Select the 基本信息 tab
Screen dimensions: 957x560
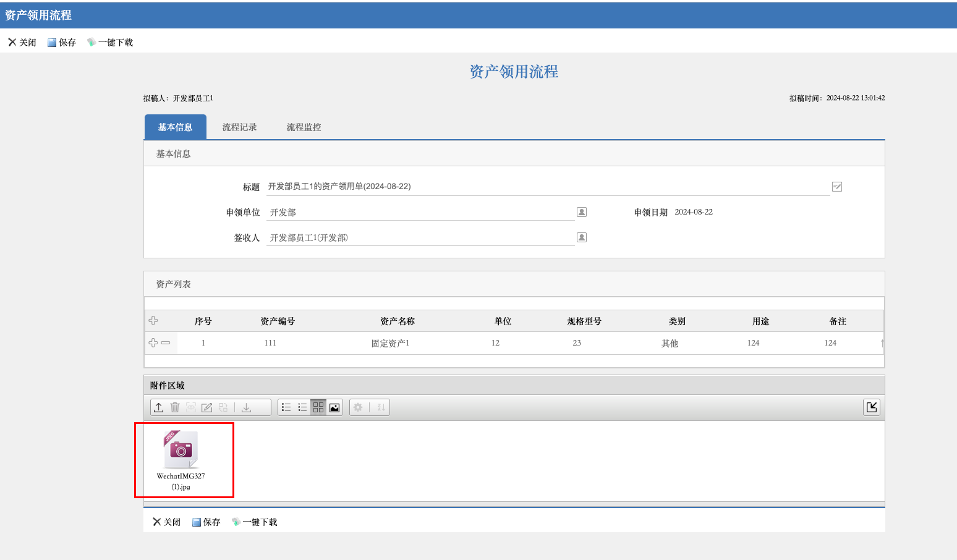point(176,127)
